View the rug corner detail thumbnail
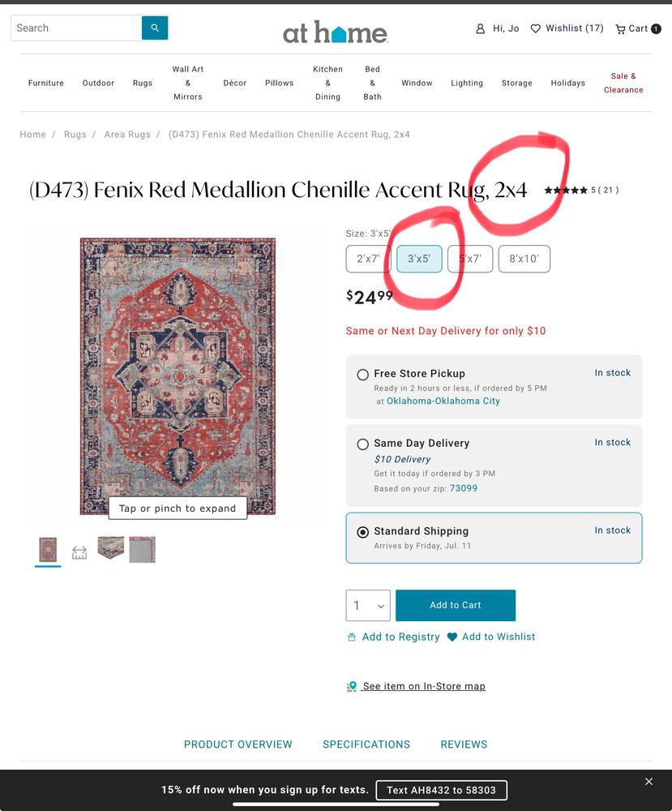672x811 pixels. coord(110,547)
